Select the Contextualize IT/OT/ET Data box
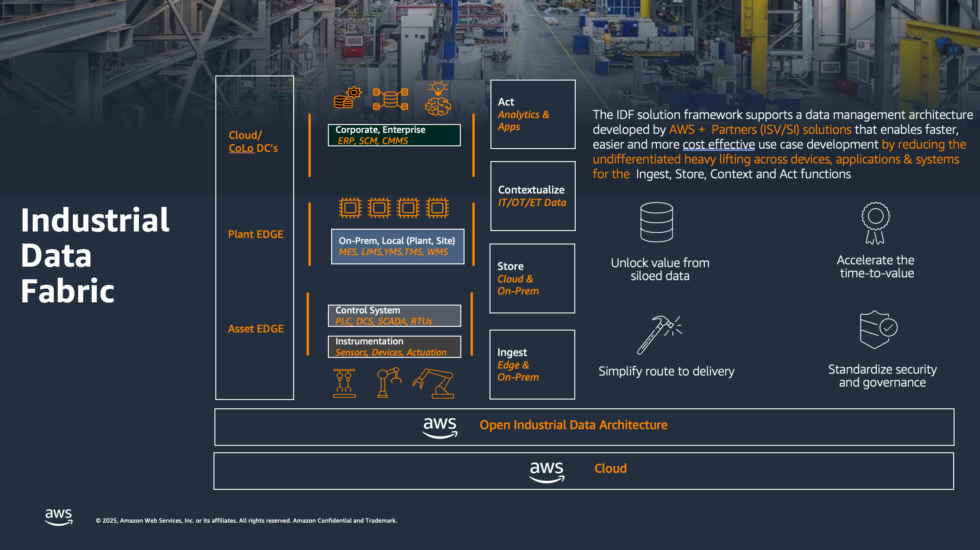This screenshot has width=980, height=550. tap(533, 196)
